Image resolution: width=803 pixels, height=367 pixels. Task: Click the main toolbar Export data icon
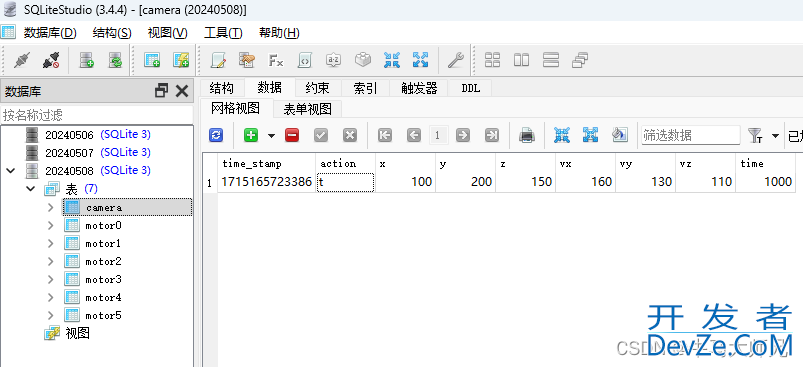[420, 60]
